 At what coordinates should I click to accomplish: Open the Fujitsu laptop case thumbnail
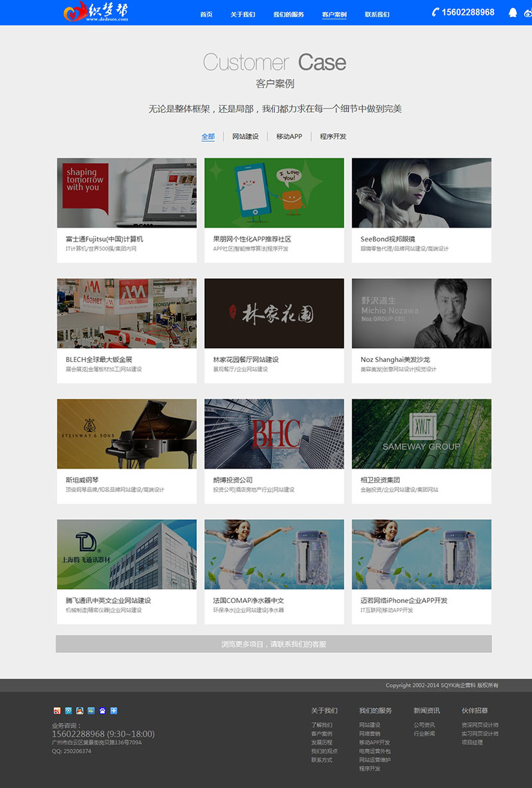[x=126, y=193]
